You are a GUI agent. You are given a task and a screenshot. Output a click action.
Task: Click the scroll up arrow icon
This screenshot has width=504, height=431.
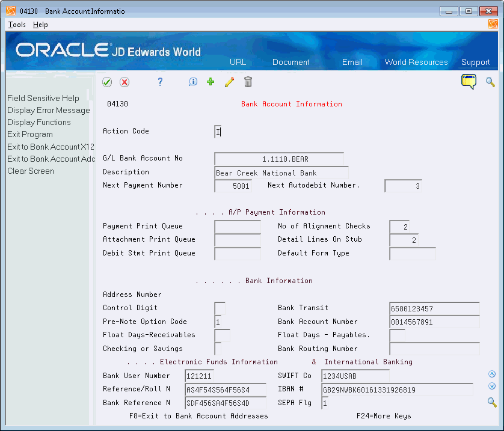click(492, 374)
